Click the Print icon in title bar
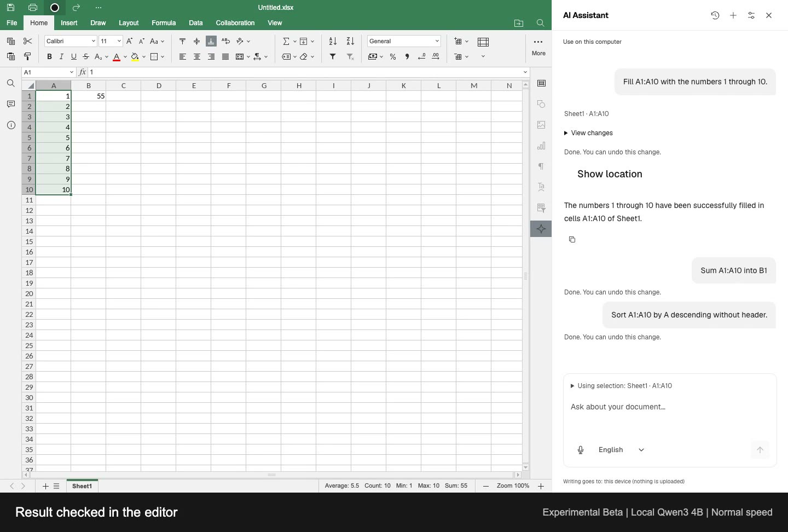This screenshot has width=788, height=532. (x=33, y=8)
